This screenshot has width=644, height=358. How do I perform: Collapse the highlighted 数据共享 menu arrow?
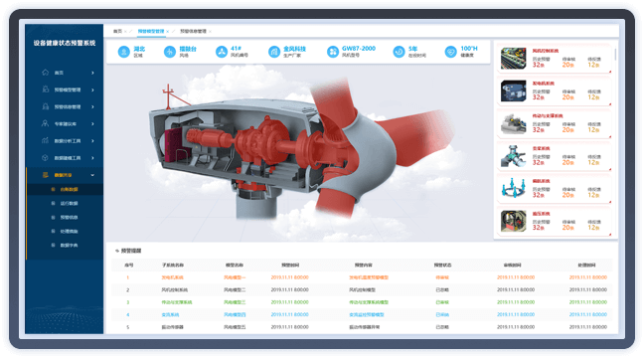pos(92,175)
